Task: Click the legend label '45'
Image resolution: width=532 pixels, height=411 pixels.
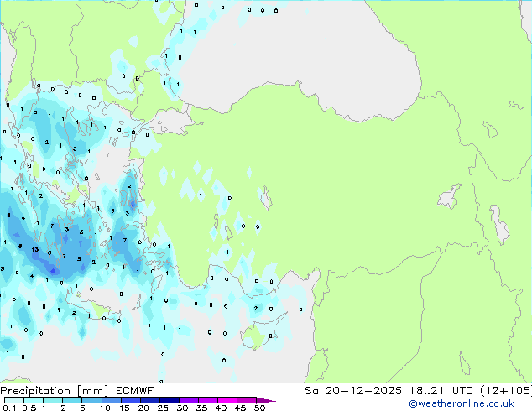Action: click(240, 408)
